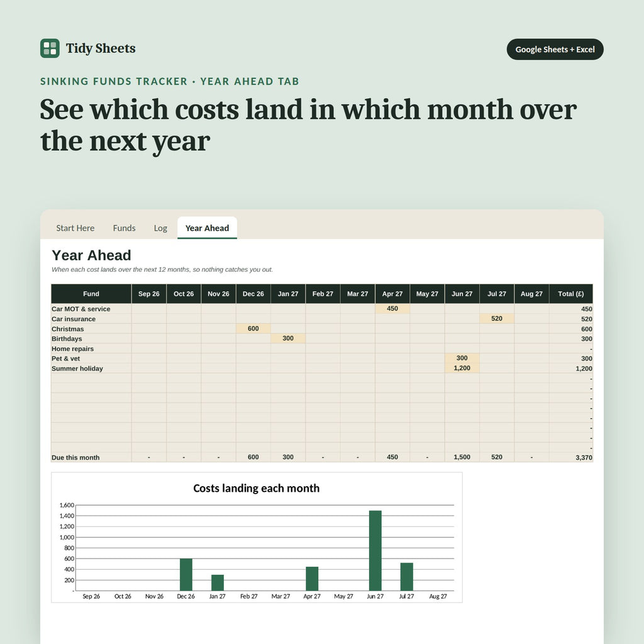Open the Log tab

coord(160,228)
